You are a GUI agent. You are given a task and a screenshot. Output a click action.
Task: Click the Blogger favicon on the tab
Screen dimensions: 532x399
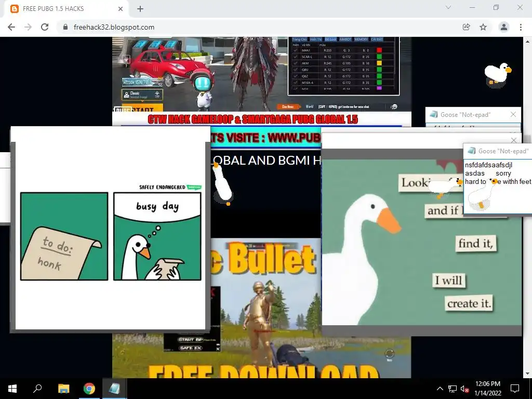tap(14, 9)
